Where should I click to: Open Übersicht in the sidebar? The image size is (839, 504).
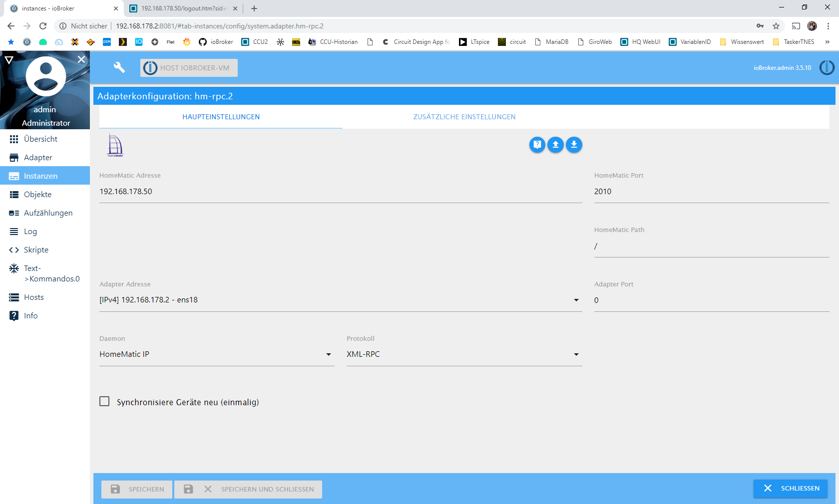coord(45,139)
